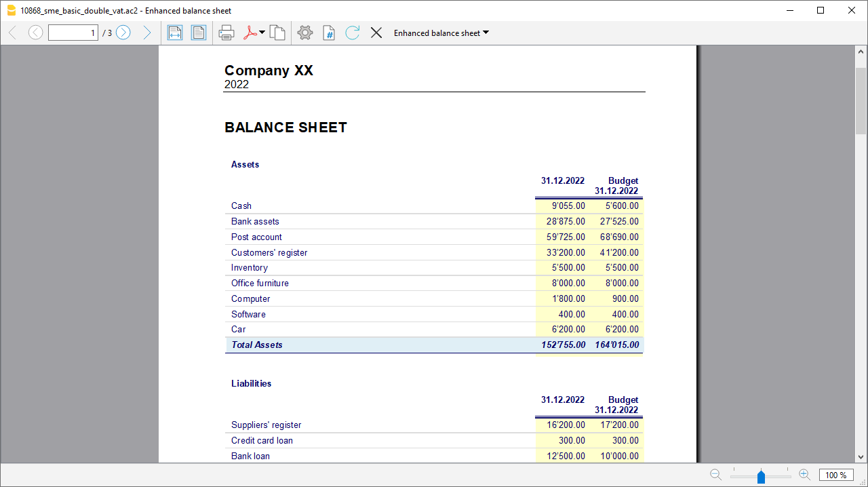Click the page numbering setup icon
This screenshot has width=868, height=487.
click(x=329, y=33)
